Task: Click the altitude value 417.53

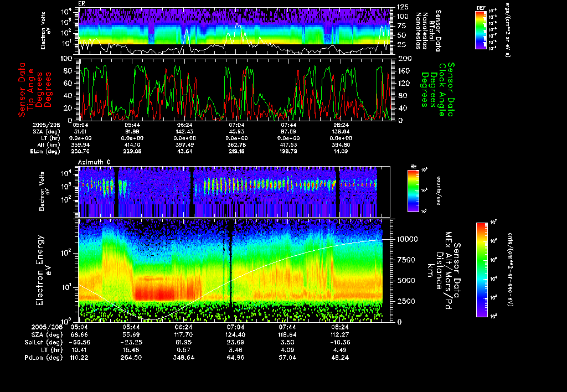Action: [288, 145]
